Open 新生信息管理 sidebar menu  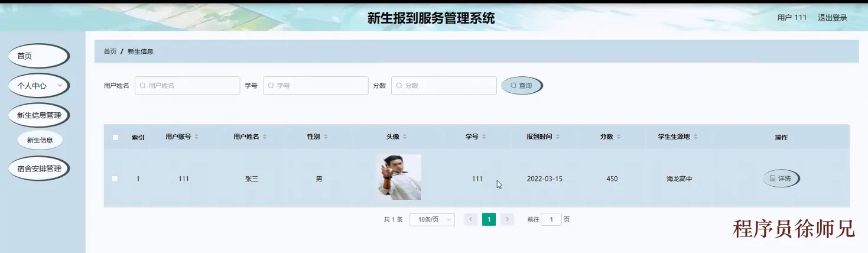tap(38, 115)
